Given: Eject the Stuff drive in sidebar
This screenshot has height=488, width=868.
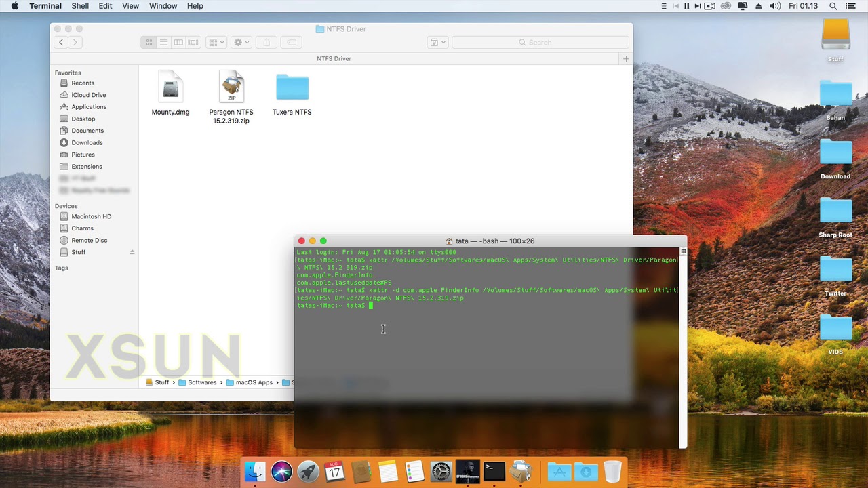Looking at the screenshot, I should (x=132, y=252).
